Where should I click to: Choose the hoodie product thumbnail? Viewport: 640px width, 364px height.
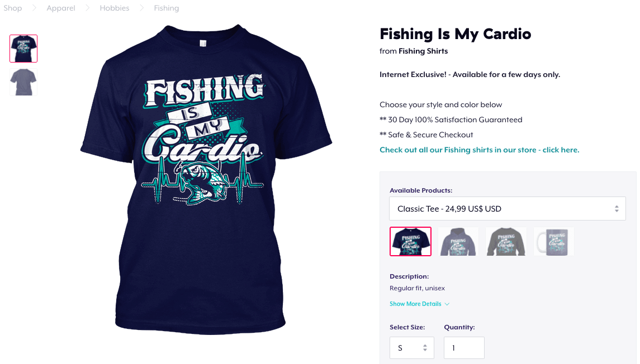coord(458,241)
